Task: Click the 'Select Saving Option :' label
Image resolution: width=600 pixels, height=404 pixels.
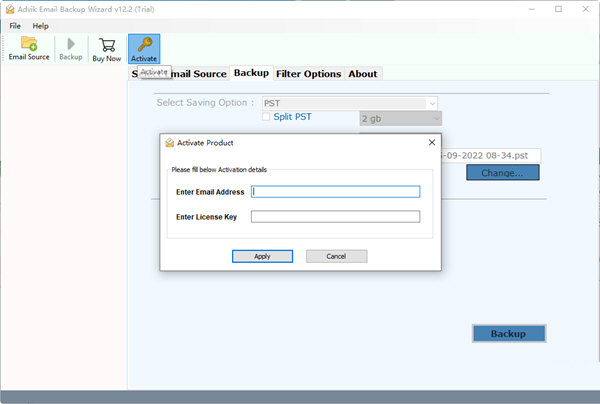Action: pyautogui.click(x=205, y=103)
